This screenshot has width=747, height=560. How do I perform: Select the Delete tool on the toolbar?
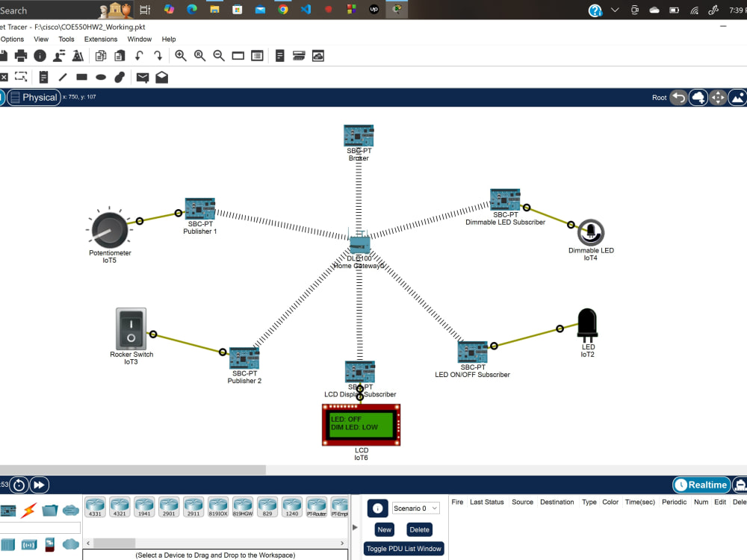click(4, 77)
